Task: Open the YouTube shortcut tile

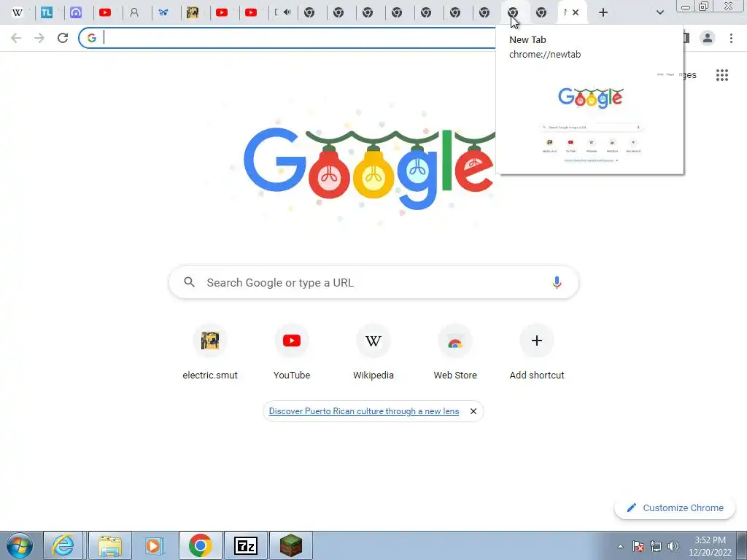Action: coord(292,352)
